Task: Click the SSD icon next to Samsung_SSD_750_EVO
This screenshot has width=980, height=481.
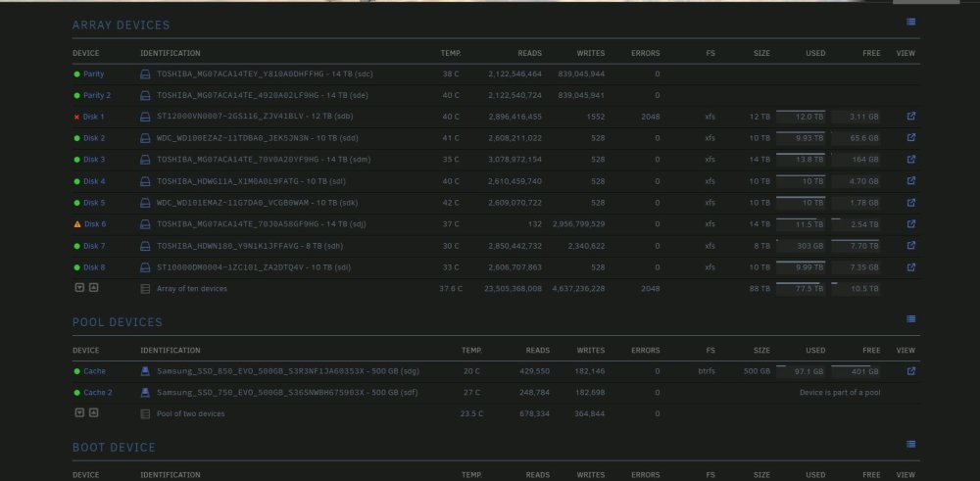Action: pyautogui.click(x=145, y=392)
